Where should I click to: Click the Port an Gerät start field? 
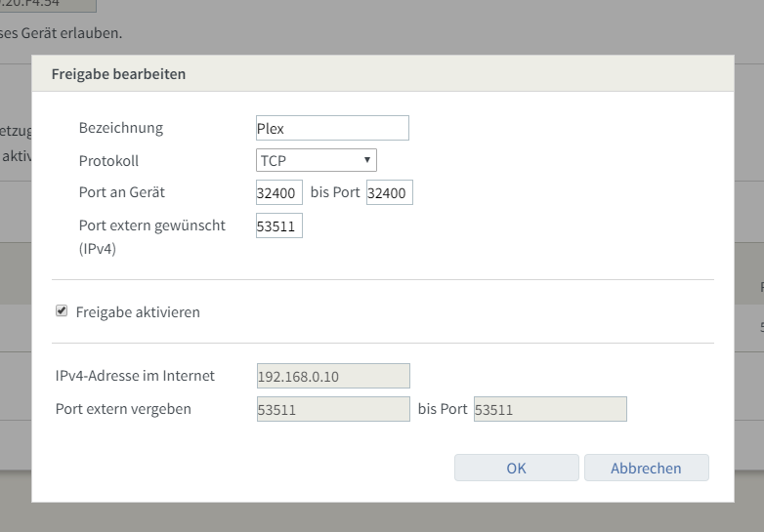[x=278, y=193]
